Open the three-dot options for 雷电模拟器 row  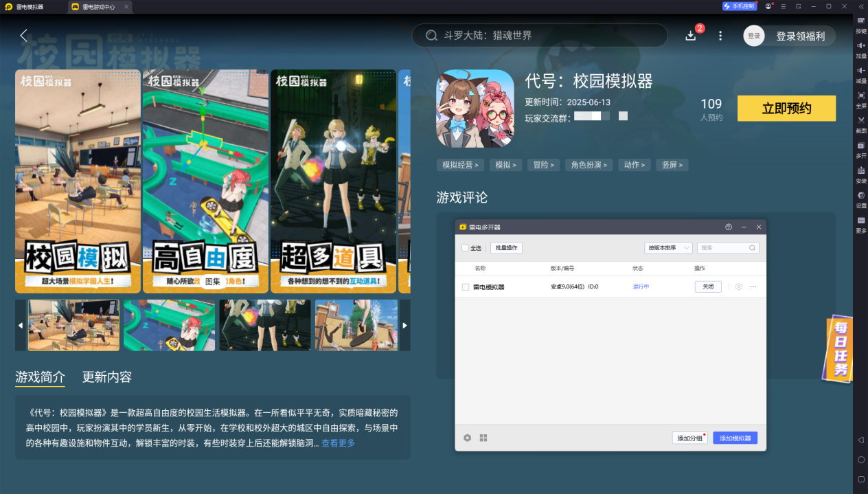click(x=753, y=287)
